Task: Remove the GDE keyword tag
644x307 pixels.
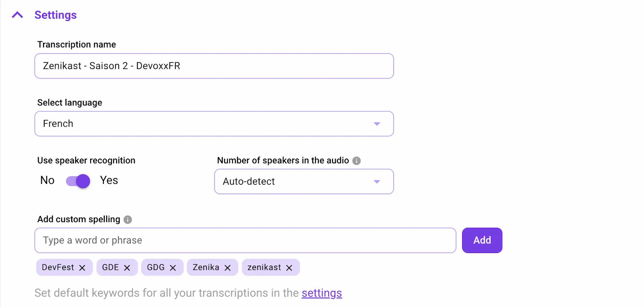Action: pyautogui.click(x=128, y=267)
